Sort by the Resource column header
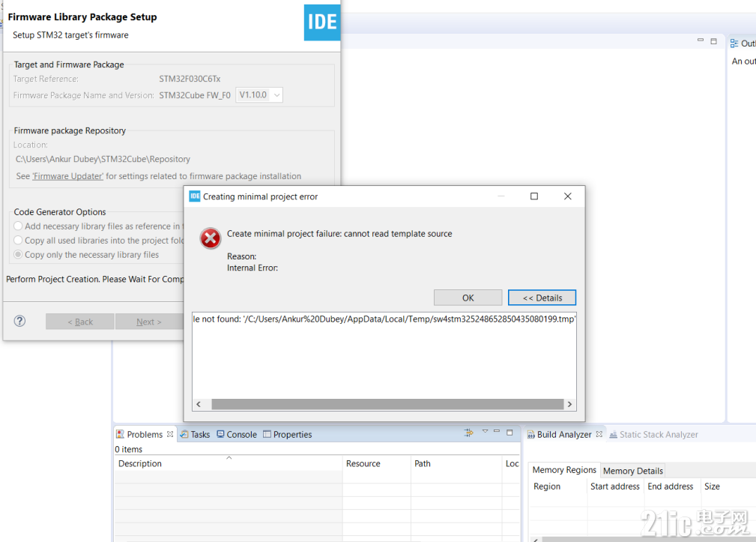756x542 pixels. [377, 463]
